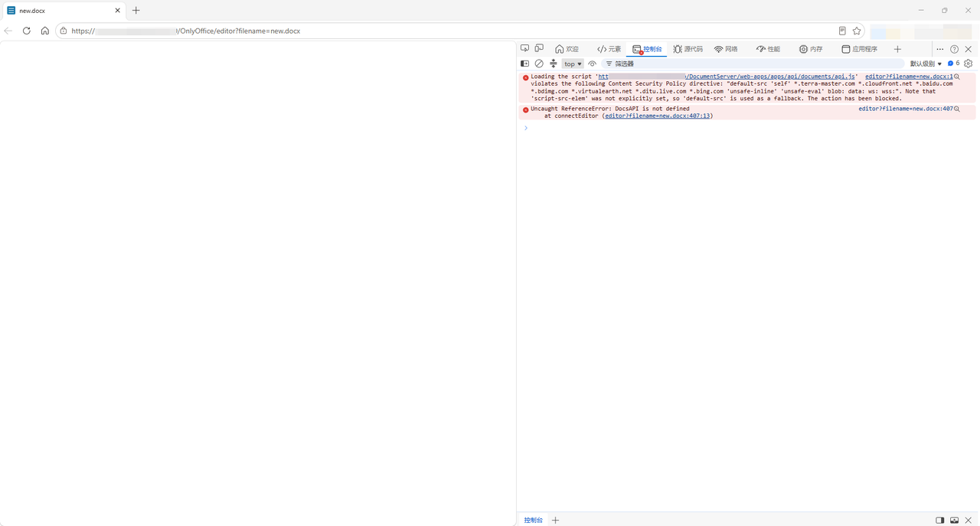Image resolution: width=980 pixels, height=526 pixels.
Task: Open the 性能 (Performance) tab
Action: point(768,49)
